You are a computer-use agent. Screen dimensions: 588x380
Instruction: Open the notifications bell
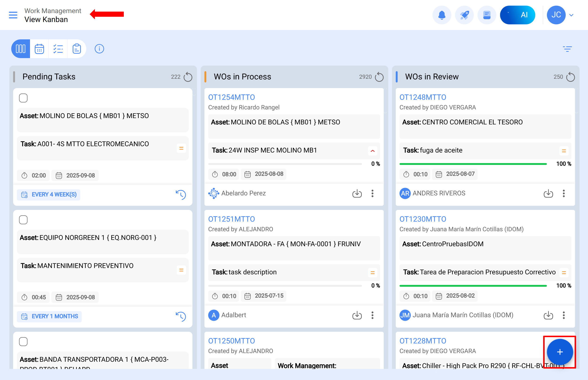[442, 15]
